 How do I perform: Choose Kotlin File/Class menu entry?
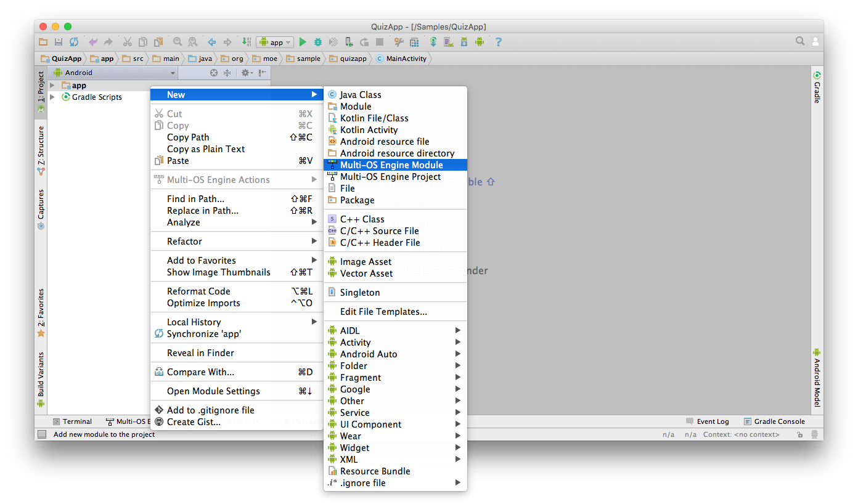click(395, 118)
